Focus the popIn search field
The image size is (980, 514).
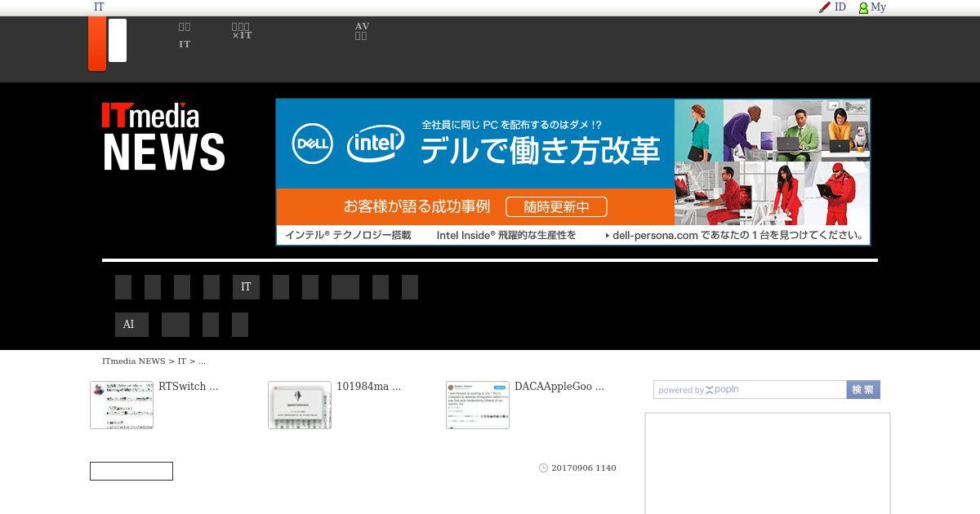(750, 390)
